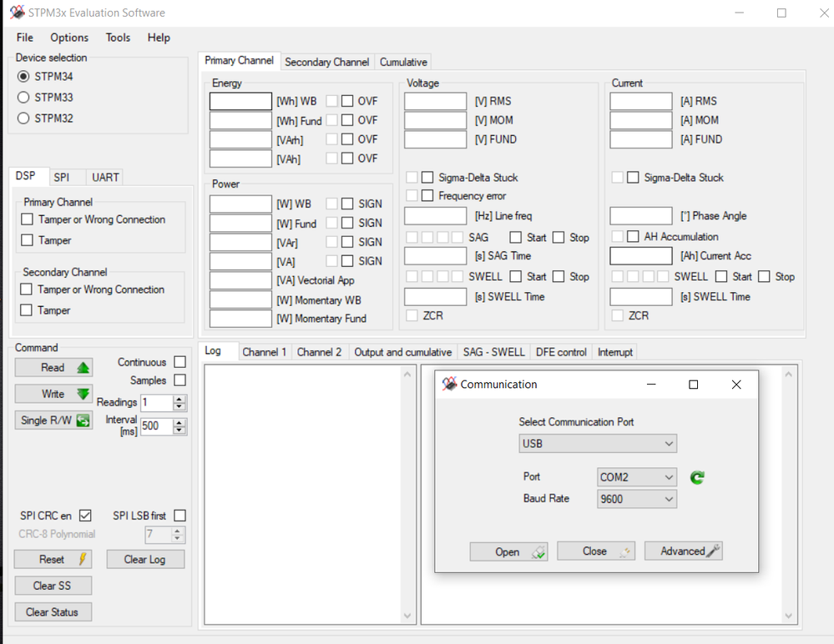
Task: Open the Output and cumulative tab
Action: (x=402, y=352)
